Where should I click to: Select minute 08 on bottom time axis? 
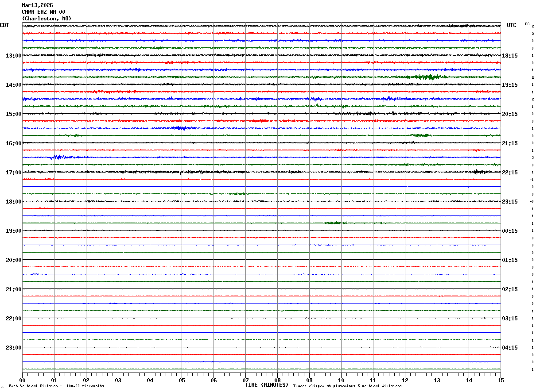(x=277, y=380)
